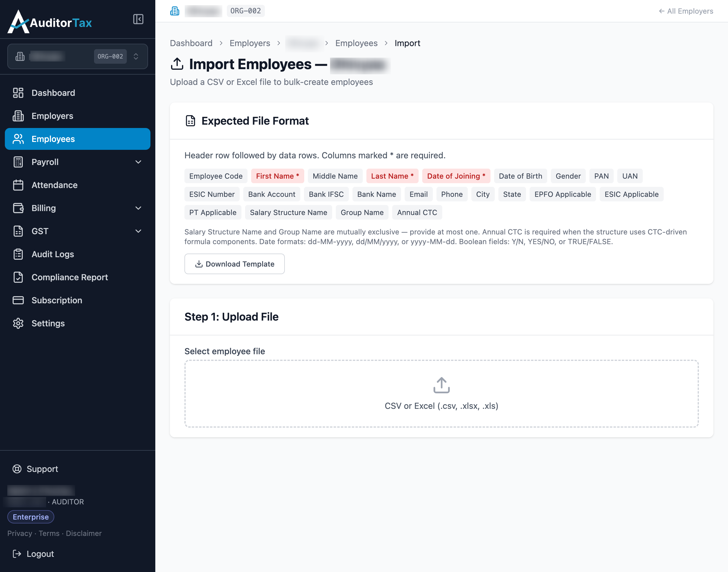Collapse the sidebar panel icon
728x572 pixels.
click(x=138, y=19)
